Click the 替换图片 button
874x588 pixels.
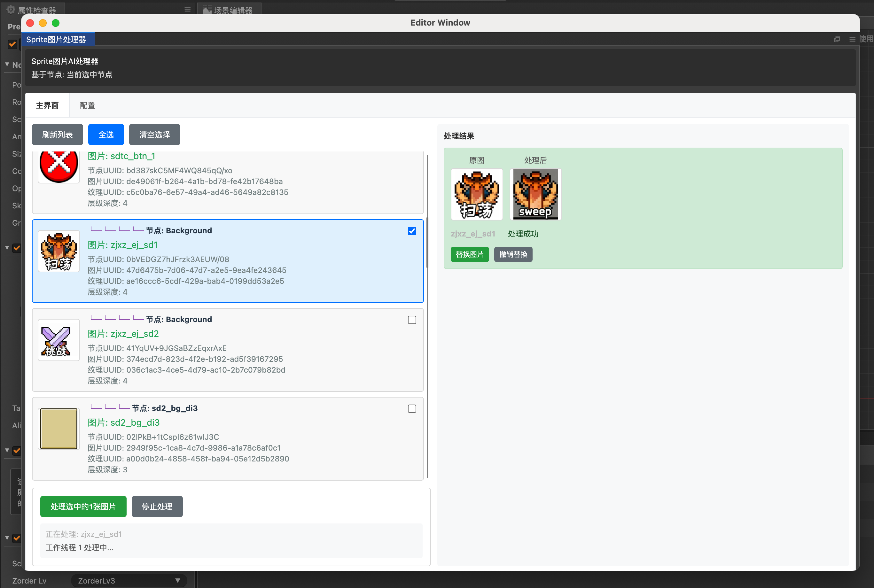(x=470, y=255)
